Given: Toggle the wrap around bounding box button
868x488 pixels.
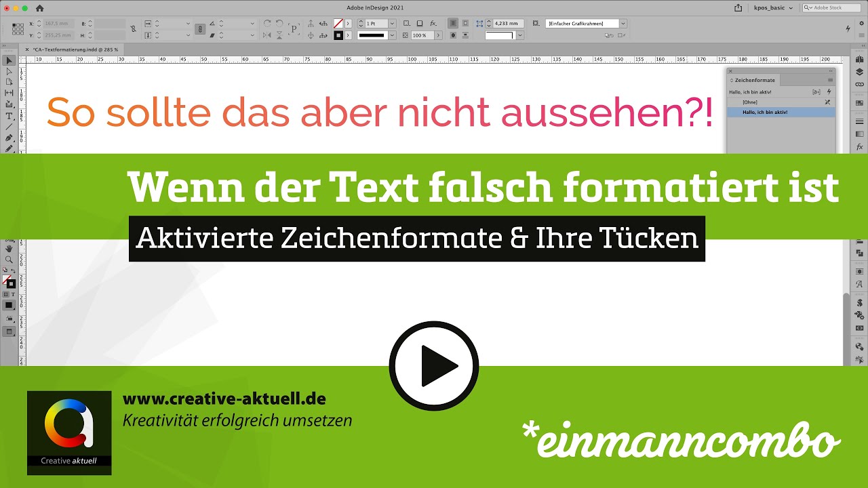Looking at the screenshot, I should (465, 24).
